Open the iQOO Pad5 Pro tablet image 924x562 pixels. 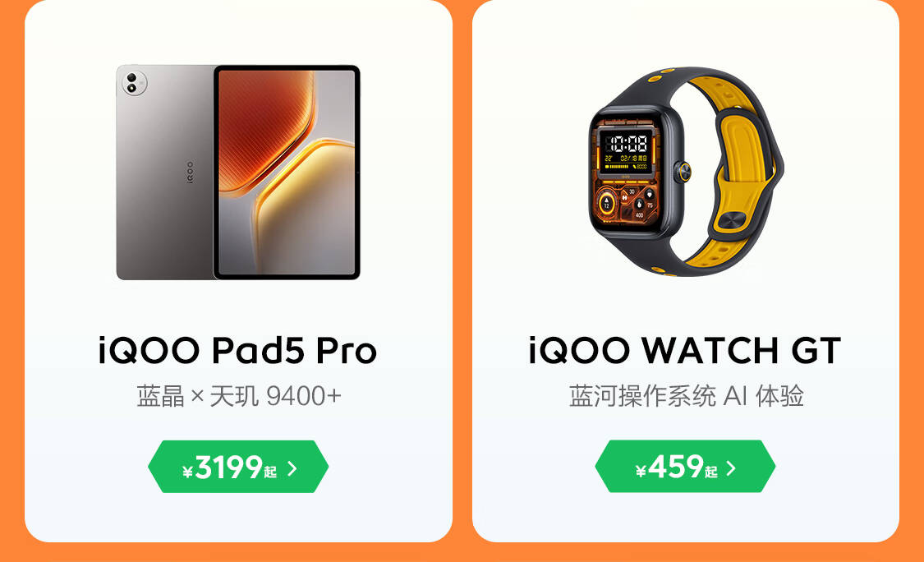point(238,173)
